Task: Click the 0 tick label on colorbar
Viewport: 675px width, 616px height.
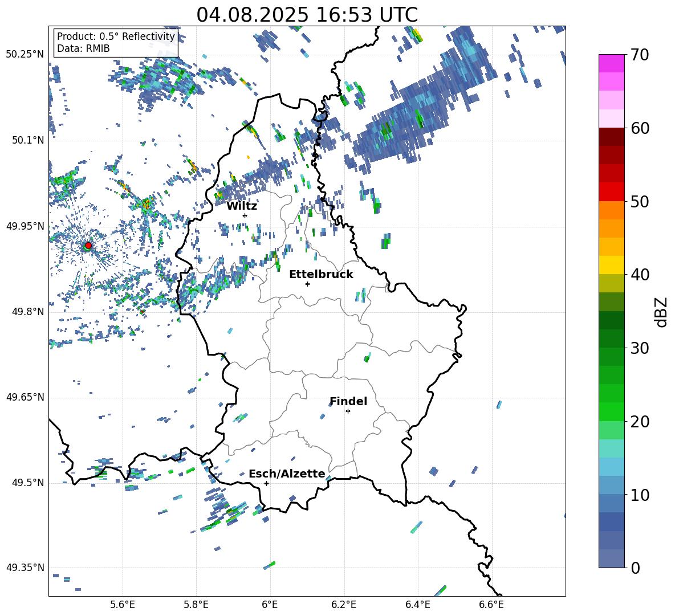Action: [x=635, y=568]
